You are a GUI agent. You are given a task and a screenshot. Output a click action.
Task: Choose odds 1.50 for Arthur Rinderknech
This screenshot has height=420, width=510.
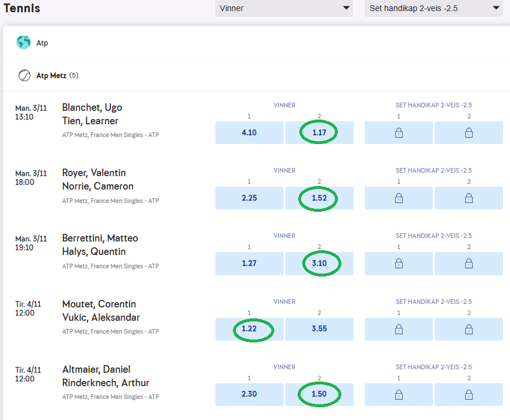(x=319, y=394)
